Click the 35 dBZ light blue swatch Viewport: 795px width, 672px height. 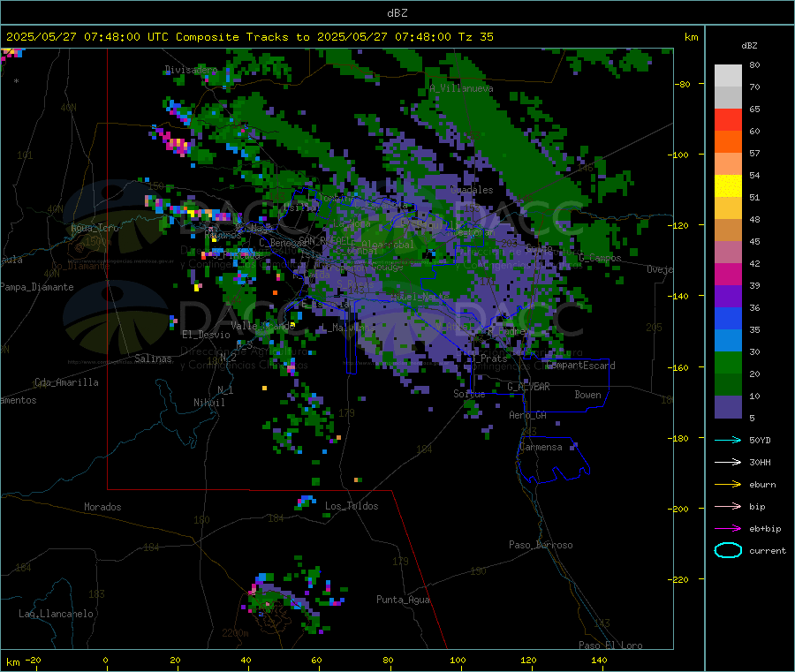[x=728, y=341]
